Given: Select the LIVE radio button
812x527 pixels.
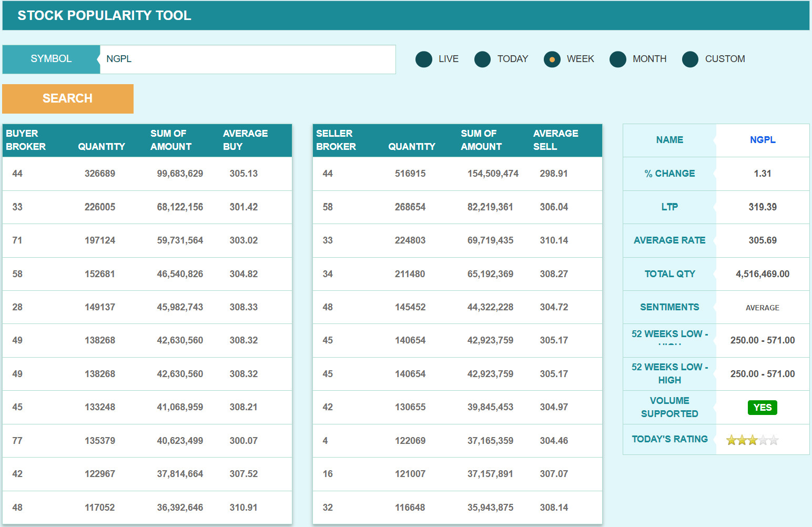Looking at the screenshot, I should click(x=424, y=59).
